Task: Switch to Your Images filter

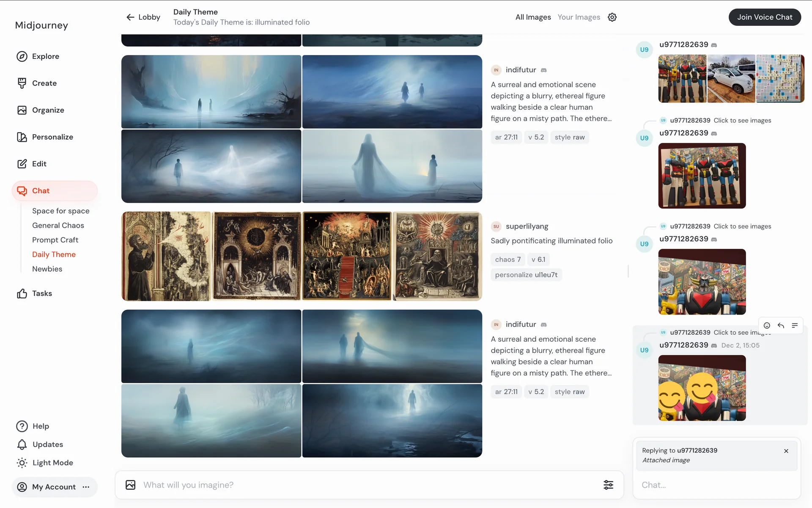Action: (x=579, y=17)
